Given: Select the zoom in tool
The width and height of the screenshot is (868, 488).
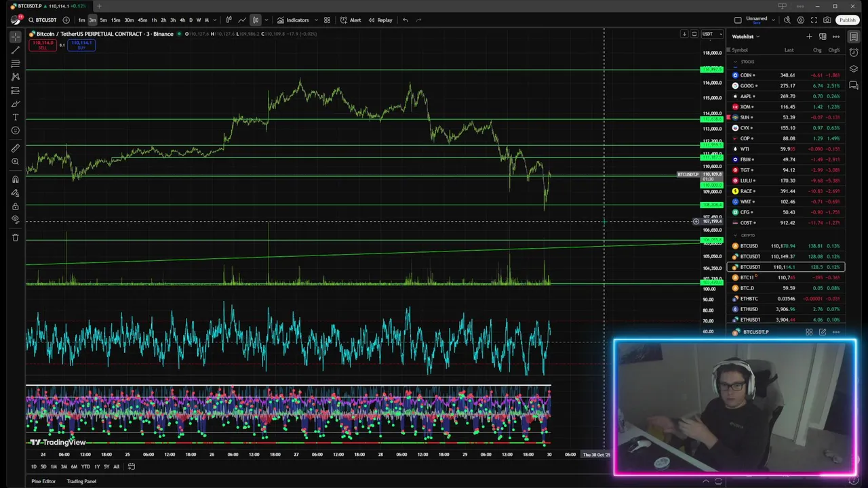Looking at the screenshot, I should [15, 161].
